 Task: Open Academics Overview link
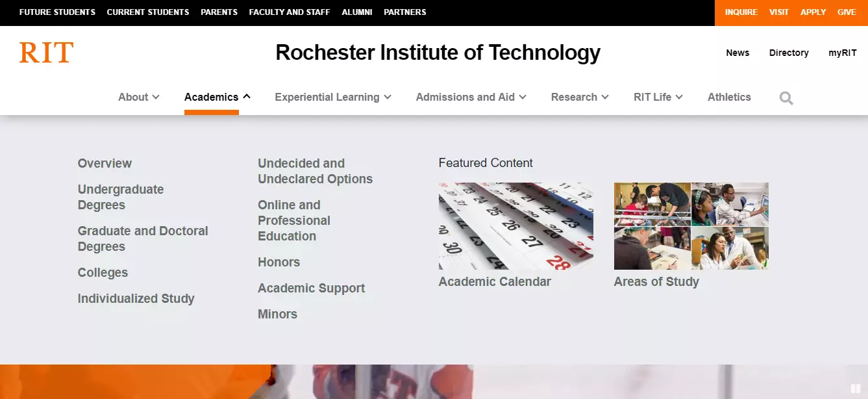(105, 163)
